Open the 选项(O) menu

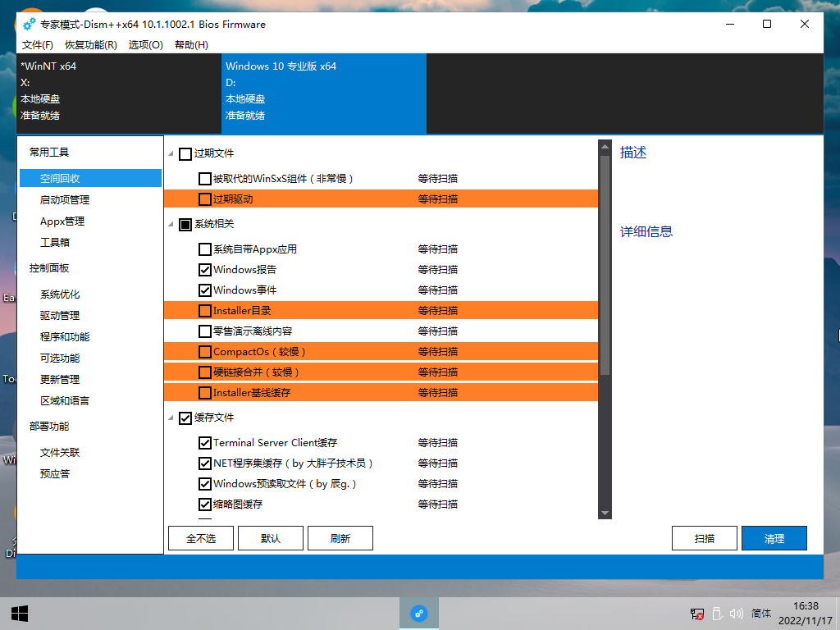[x=146, y=45]
